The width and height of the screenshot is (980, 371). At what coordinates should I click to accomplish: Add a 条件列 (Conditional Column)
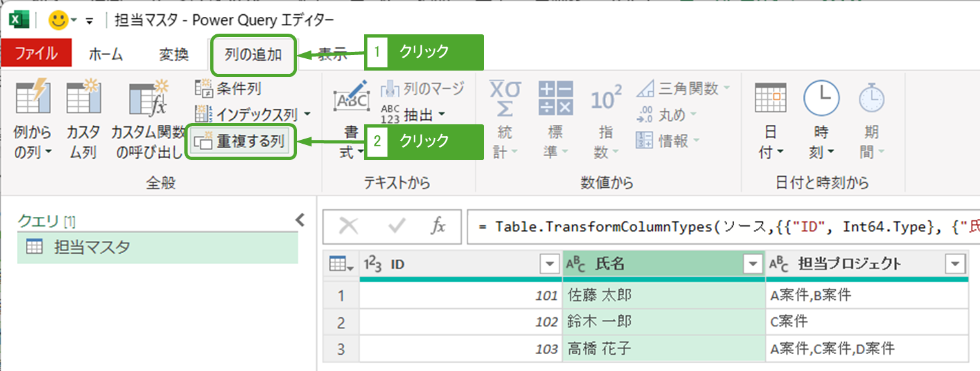tap(229, 89)
